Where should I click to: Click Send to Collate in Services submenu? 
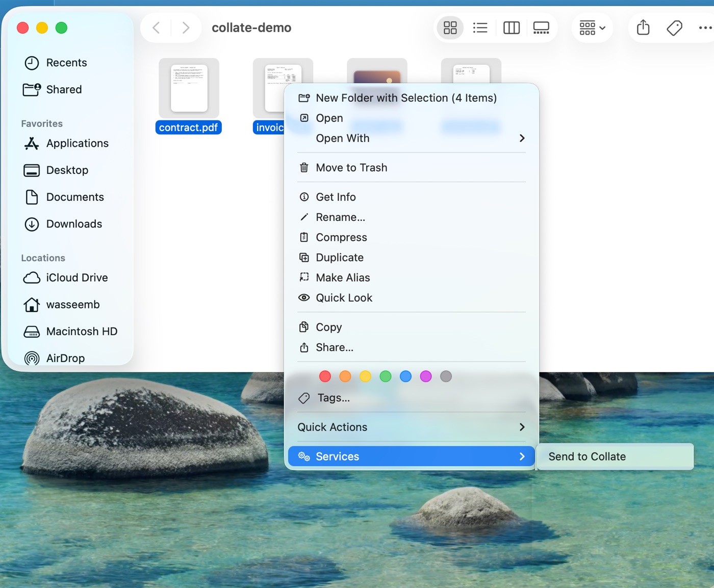pos(615,457)
